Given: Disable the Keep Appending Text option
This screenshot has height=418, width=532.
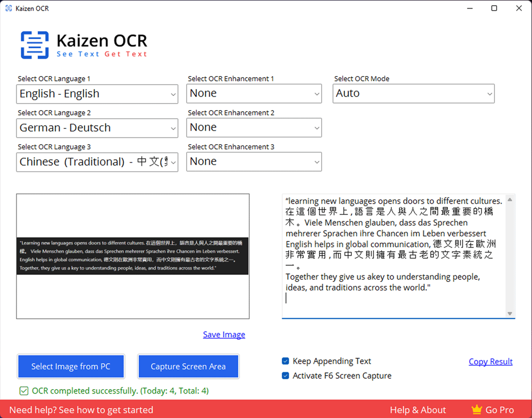Looking at the screenshot, I should pyautogui.click(x=285, y=361).
